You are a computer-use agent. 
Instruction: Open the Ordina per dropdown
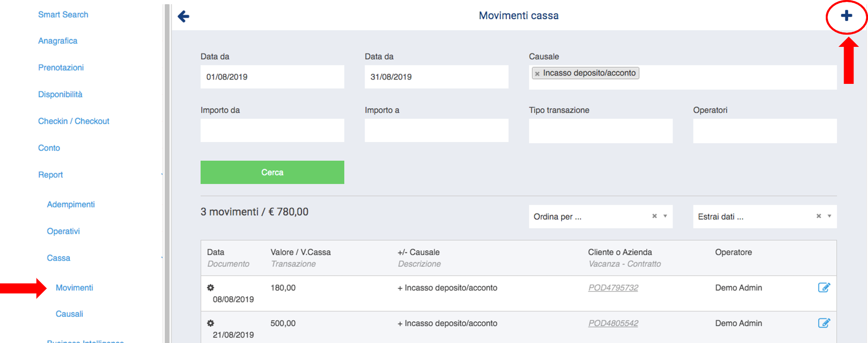coord(665,216)
